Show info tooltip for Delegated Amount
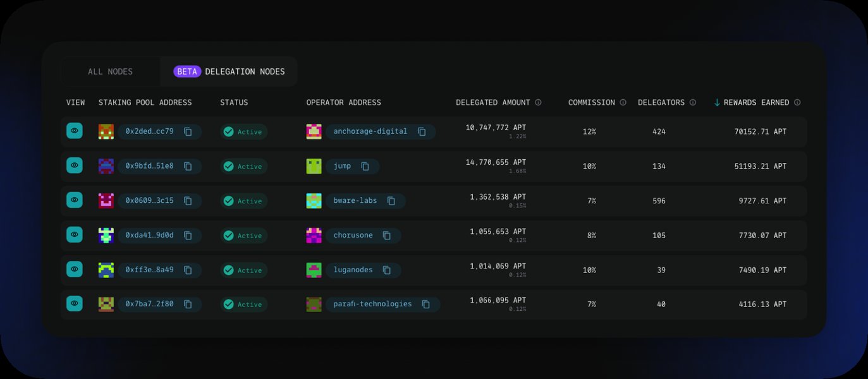The height and width of the screenshot is (379, 868). [x=538, y=102]
